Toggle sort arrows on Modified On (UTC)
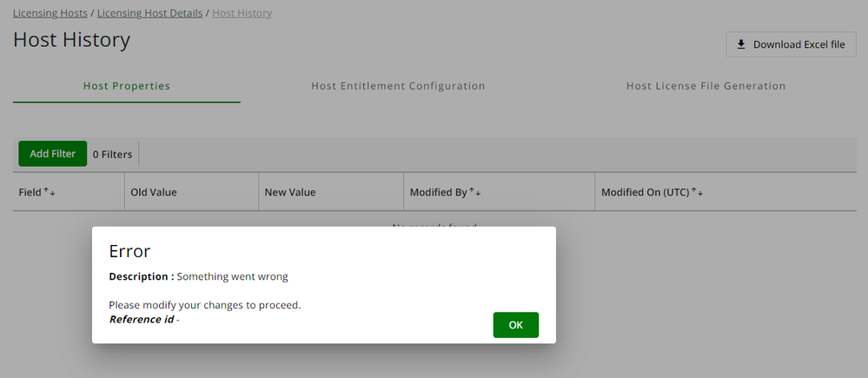The width and height of the screenshot is (868, 378). click(696, 192)
